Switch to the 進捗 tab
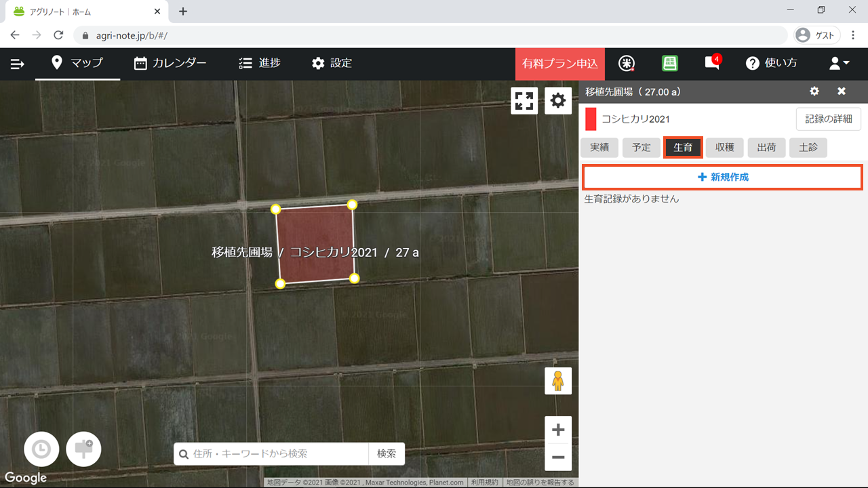 [260, 63]
